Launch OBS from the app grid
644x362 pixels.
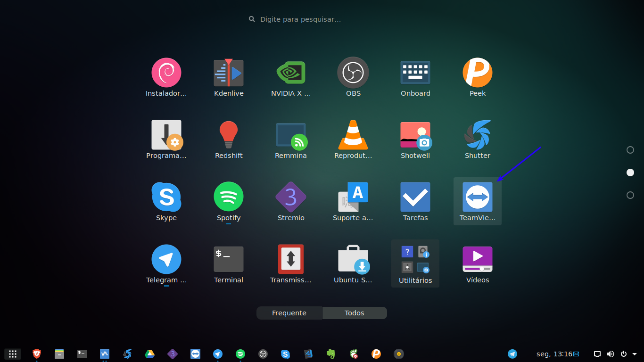pos(353,78)
